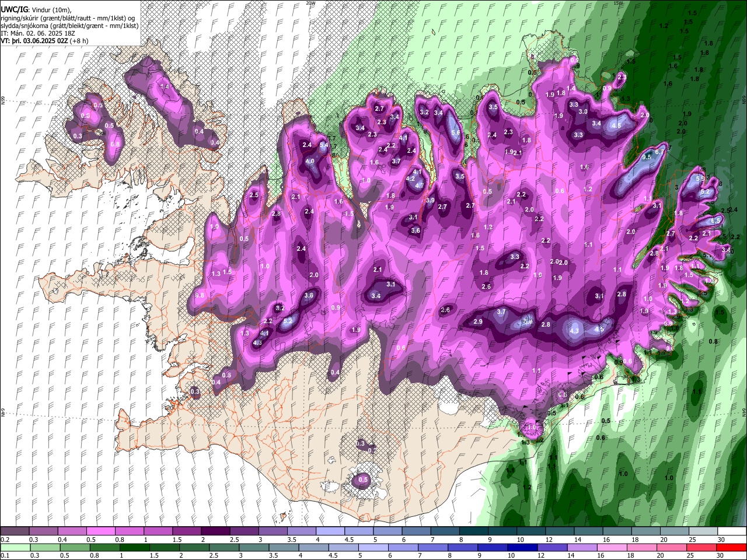Click the 20W longitude label
The width and height of the screenshot is (747, 560).
tap(310, 3)
